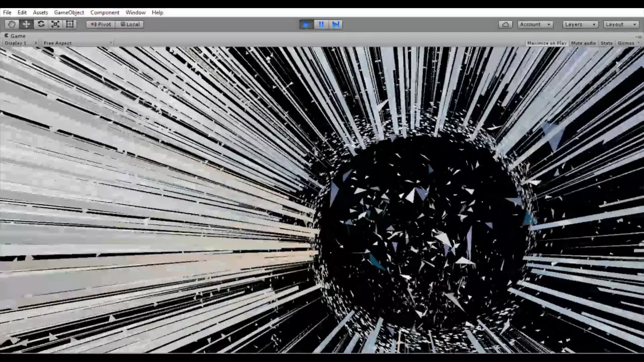Pause the running game

(321, 24)
